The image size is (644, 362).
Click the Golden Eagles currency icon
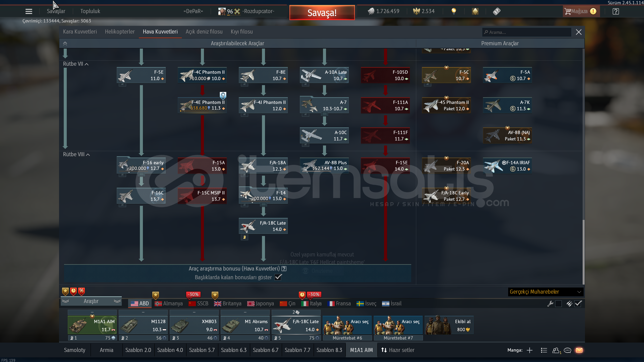coord(416,11)
